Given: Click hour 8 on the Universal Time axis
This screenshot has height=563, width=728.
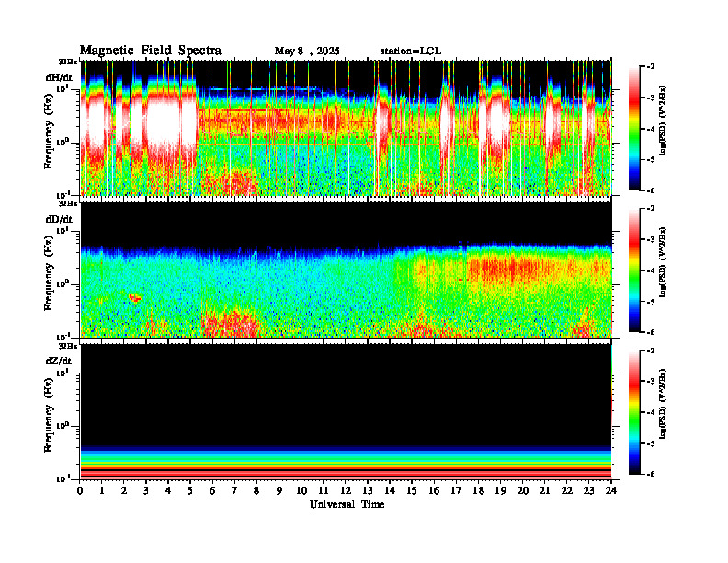Looking at the screenshot, I should (256, 490).
